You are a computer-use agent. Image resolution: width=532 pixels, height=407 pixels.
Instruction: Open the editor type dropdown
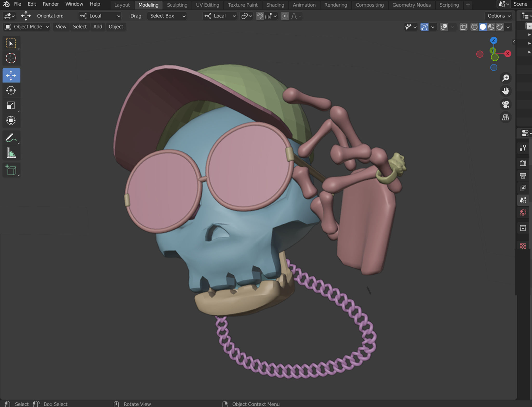pyautogui.click(x=9, y=16)
